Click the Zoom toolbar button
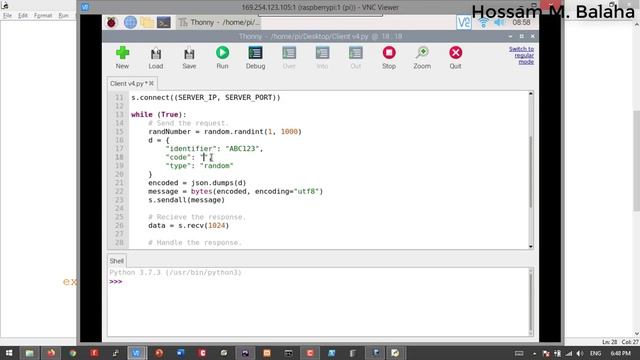 422,57
